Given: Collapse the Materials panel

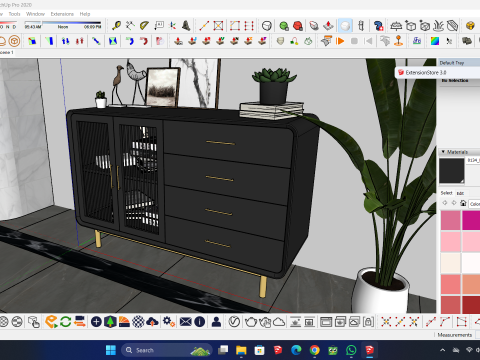Looking at the screenshot, I should pos(443,152).
